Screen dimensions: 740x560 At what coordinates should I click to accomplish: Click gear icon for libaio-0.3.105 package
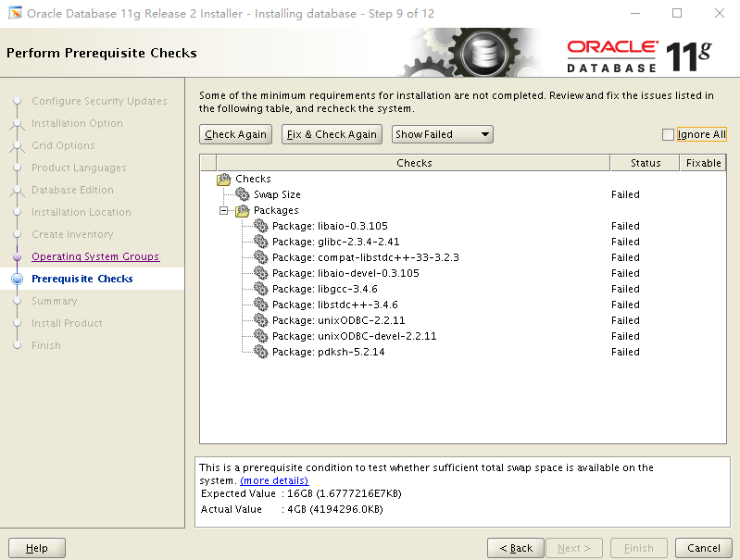click(260, 226)
